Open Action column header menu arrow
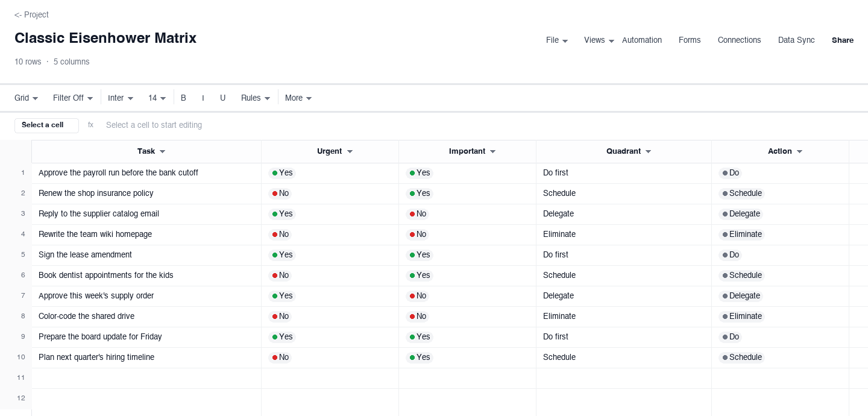The image size is (868, 416). click(x=799, y=152)
